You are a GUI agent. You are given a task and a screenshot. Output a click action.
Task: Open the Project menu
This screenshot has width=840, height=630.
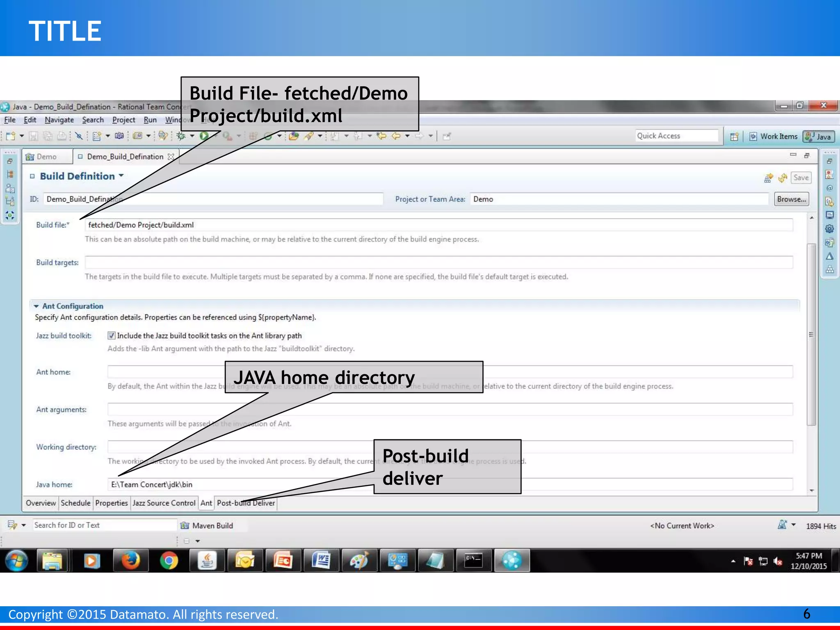pos(124,120)
